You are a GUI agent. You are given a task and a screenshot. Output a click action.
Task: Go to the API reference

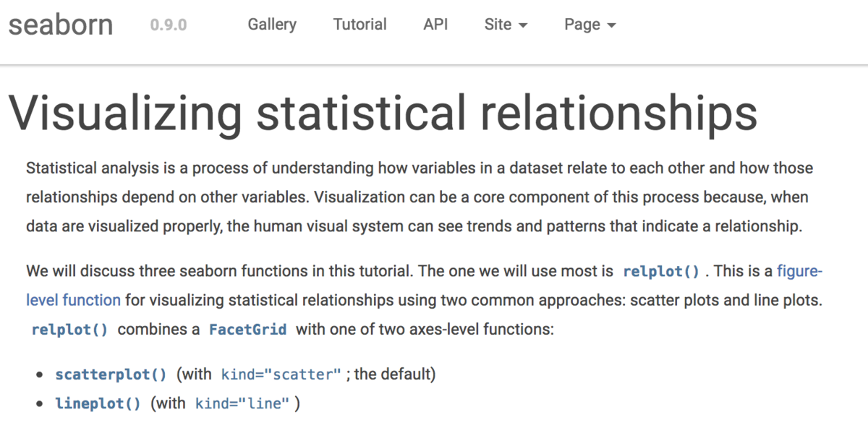pyautogui.click(x=435, y=24)
